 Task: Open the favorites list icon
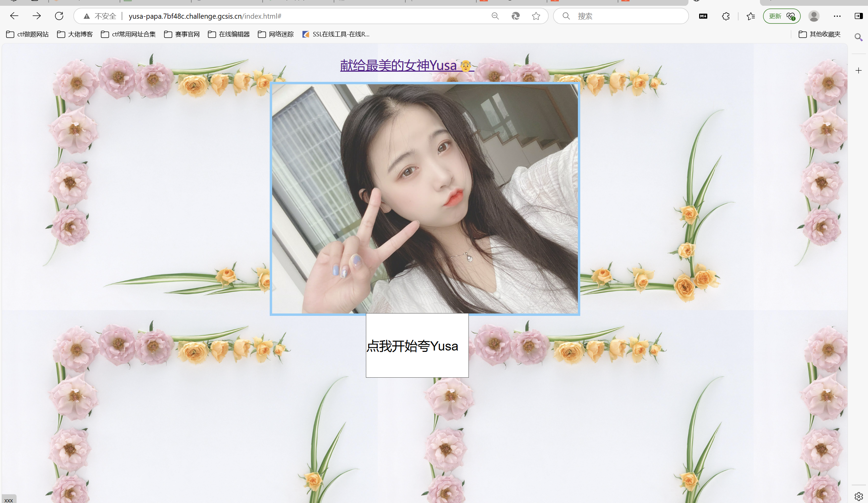click(x=750, y=16)
